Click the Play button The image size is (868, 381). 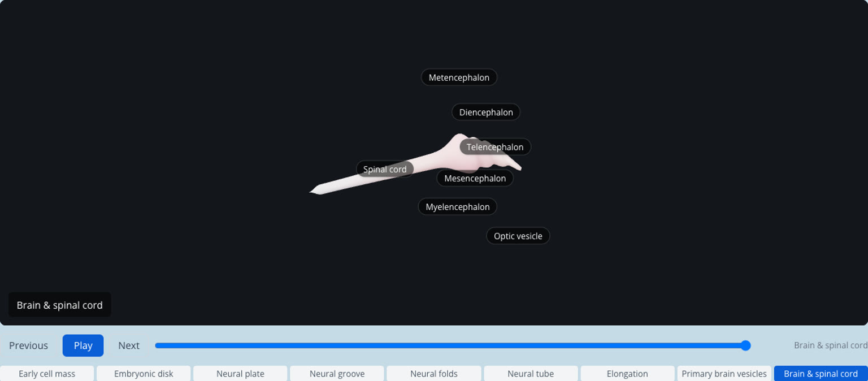pos(83,345)
